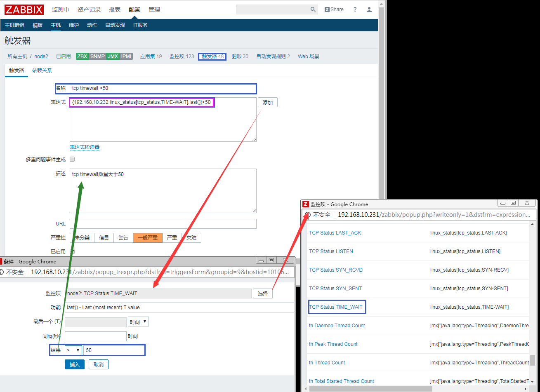Open the 功能 function dropdown

(x=179, y=307)
